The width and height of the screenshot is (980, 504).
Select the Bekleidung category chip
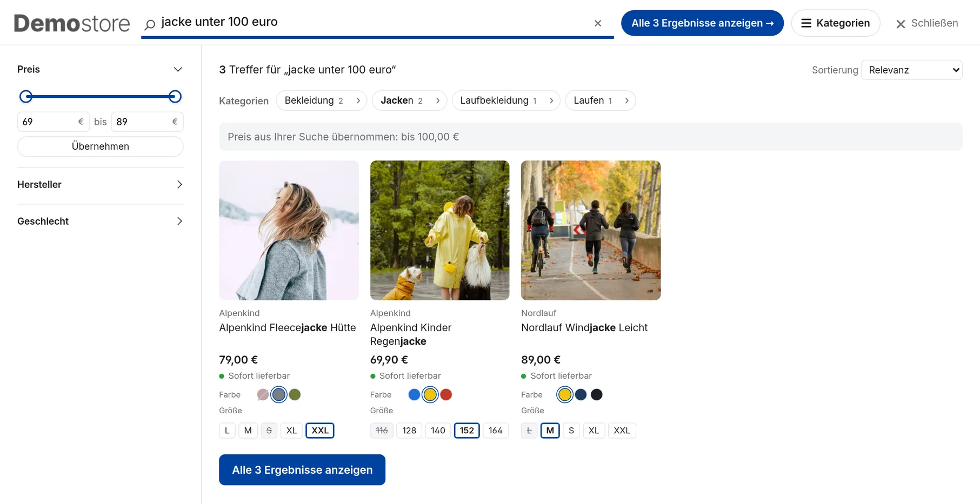[322, 100]
